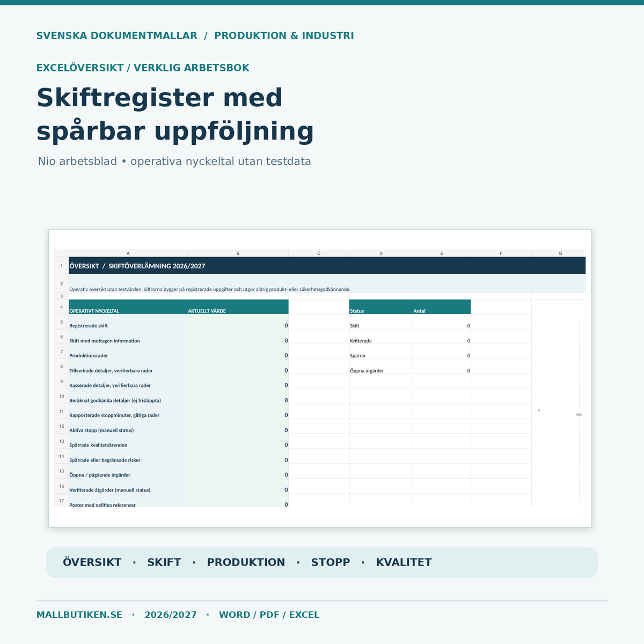Click the 'Spärrade eller begränsade risker' cell
Screen dimensions: 644x644
tap(128, 457)
